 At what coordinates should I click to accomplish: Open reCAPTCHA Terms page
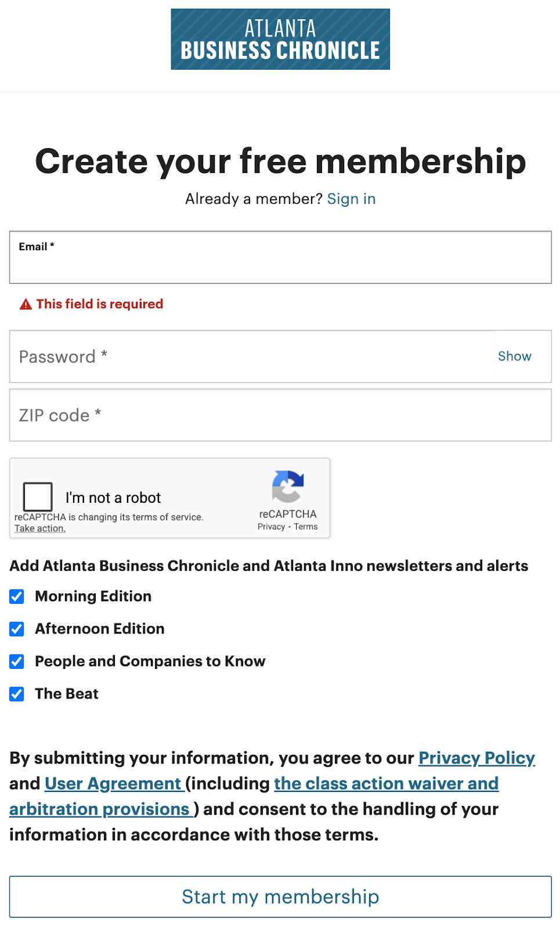(x=306, y=526)
